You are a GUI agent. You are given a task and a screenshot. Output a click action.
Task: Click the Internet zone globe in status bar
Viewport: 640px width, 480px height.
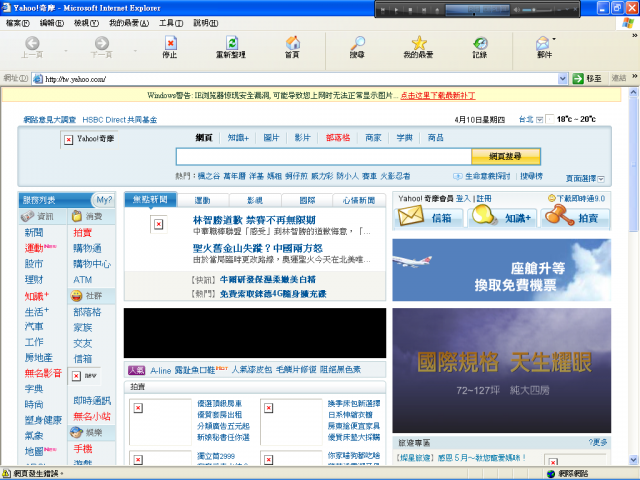point(551,473)
